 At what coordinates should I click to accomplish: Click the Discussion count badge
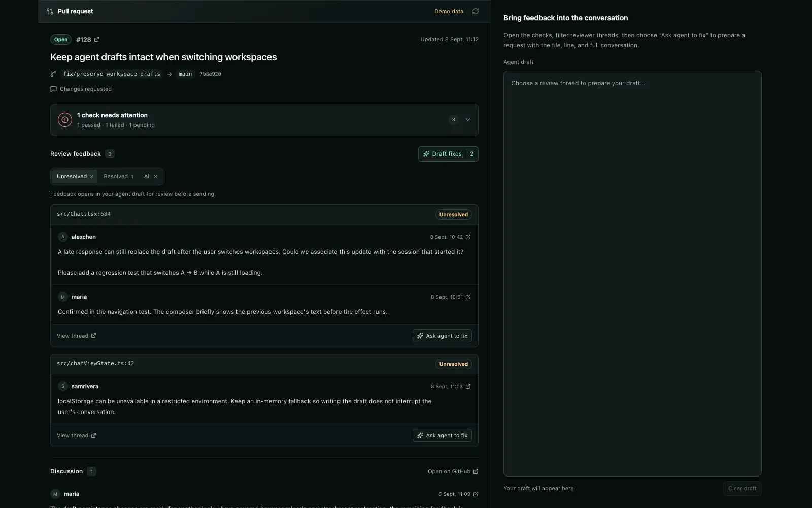[x=91, y=471]
